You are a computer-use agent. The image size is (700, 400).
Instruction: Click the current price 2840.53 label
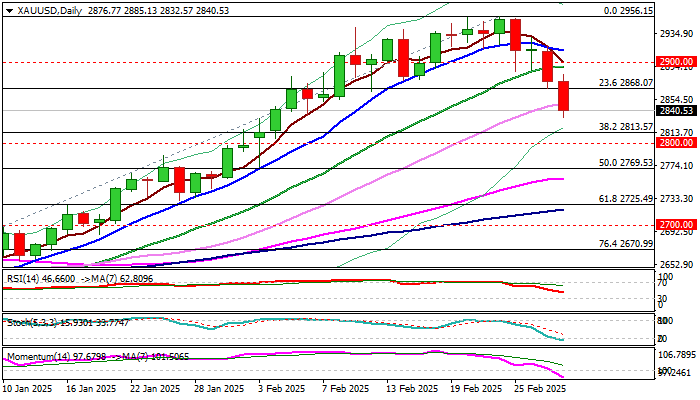[x=676, y=110]
